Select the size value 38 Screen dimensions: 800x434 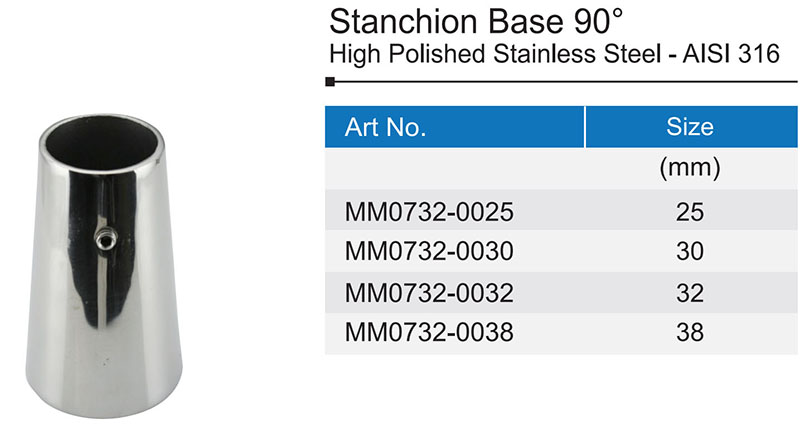690,332
